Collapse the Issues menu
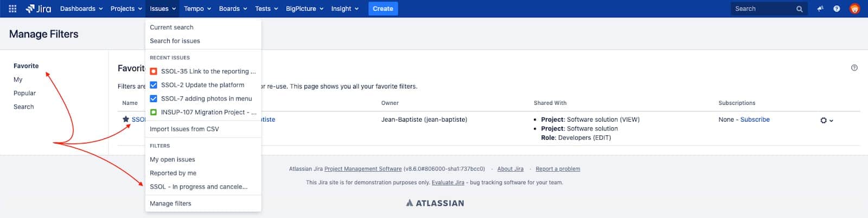This screenshot has height=218, width=868. click(163, 9)
